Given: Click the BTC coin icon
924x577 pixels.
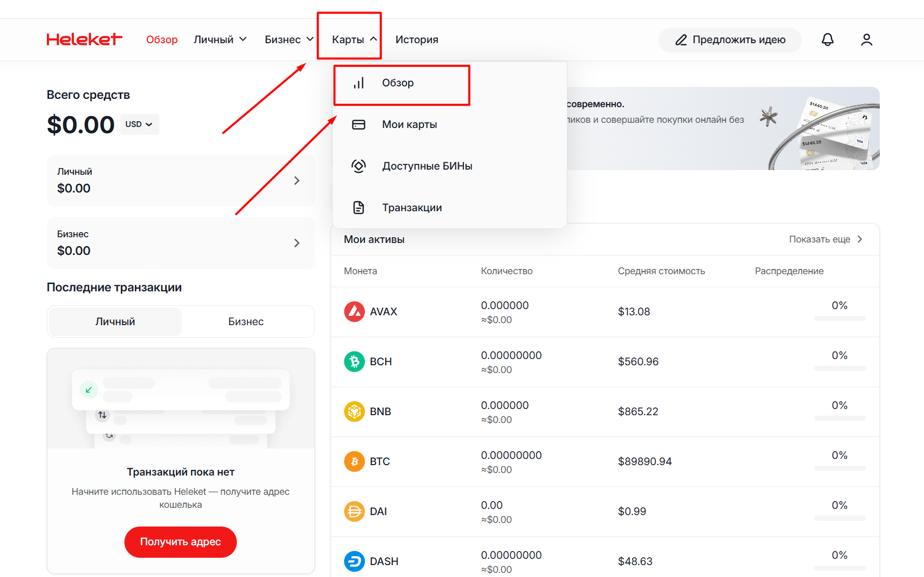Looking at the screenshot, I should (x=354, y=461).
